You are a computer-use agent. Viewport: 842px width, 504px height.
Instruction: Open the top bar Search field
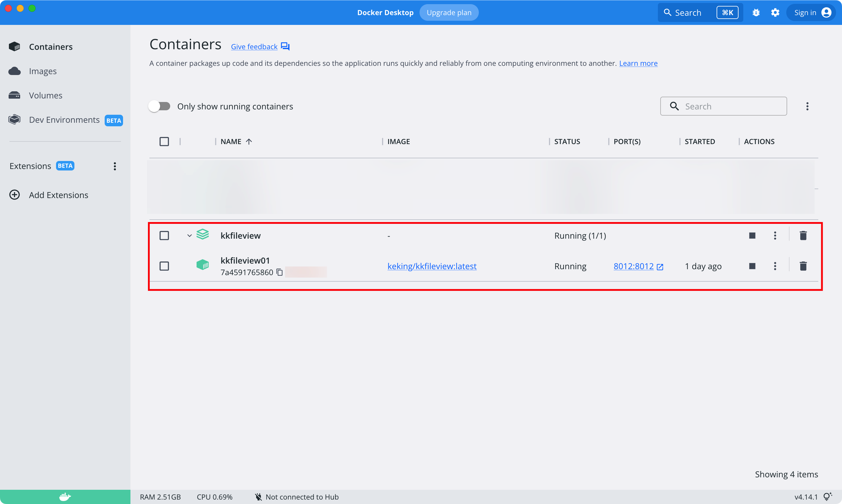[x=700, y=12]
